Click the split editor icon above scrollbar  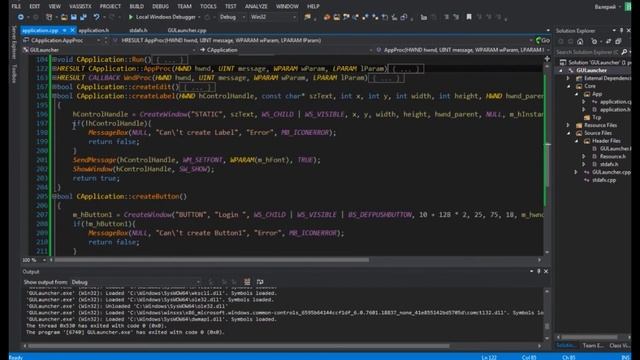click(547, 59)
